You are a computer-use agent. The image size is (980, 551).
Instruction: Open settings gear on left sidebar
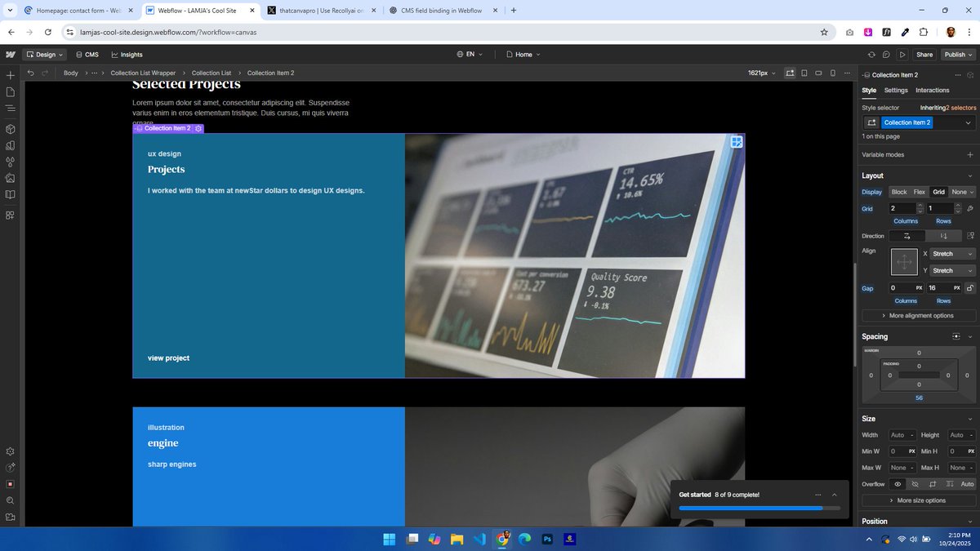[x=10, y=451]
